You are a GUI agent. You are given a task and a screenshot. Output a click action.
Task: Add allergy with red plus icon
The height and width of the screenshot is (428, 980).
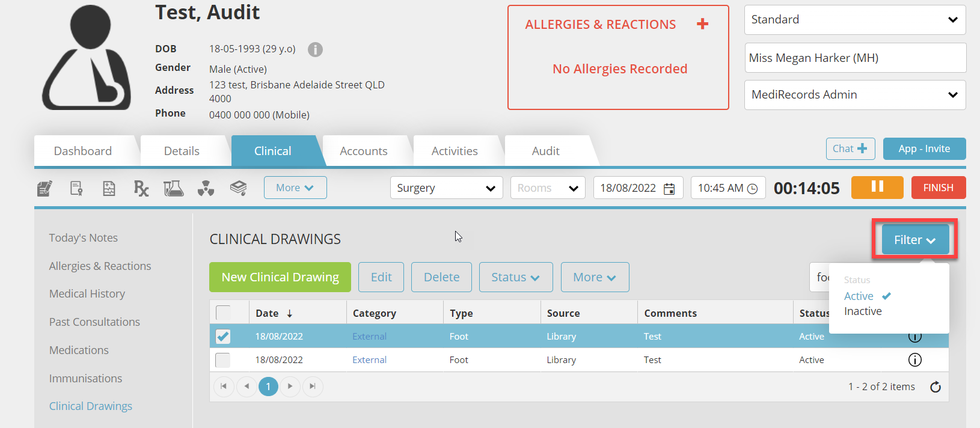pyautogui.click(x=702, y=24)
